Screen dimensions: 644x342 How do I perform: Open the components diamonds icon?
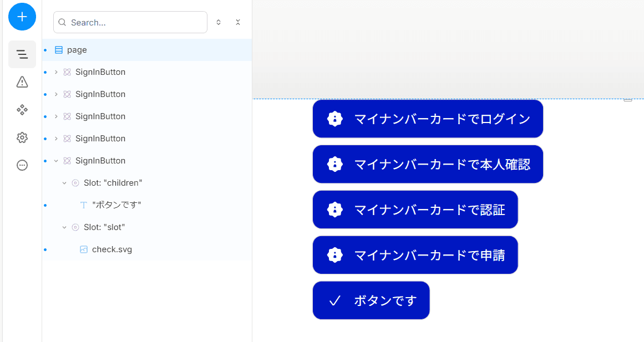coord(22,110)
